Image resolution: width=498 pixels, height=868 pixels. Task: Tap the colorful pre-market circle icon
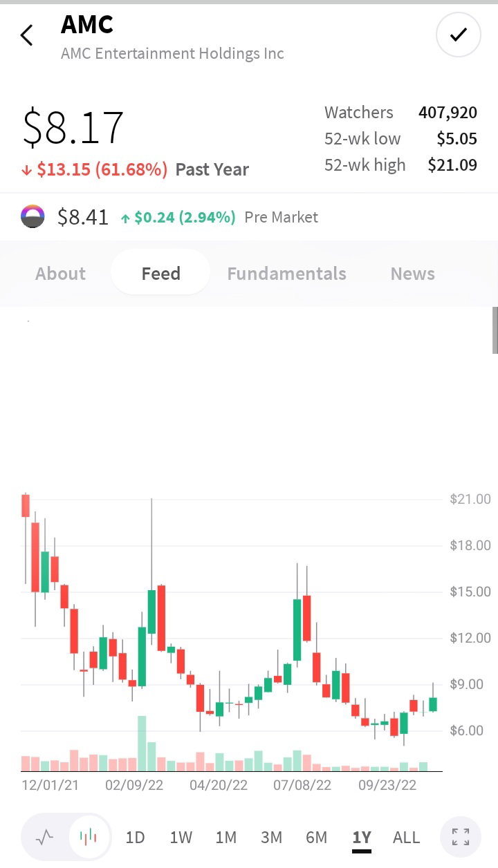pyautogui.click(x=33, y=217)
